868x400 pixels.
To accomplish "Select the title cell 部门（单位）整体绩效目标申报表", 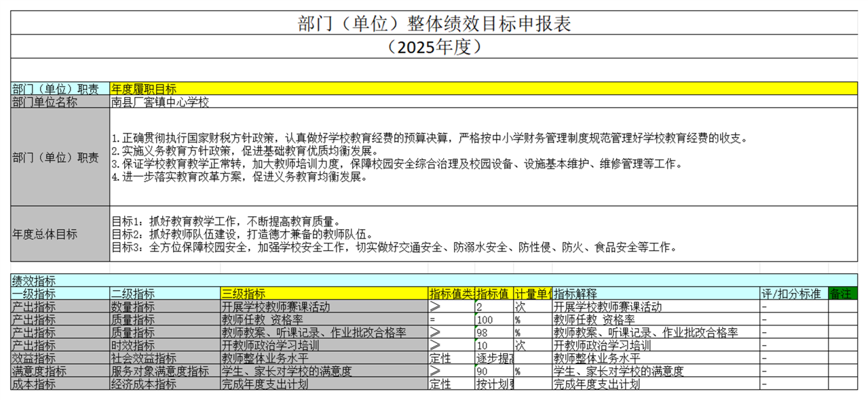I will pyautogui.click(x=434, y=23).
